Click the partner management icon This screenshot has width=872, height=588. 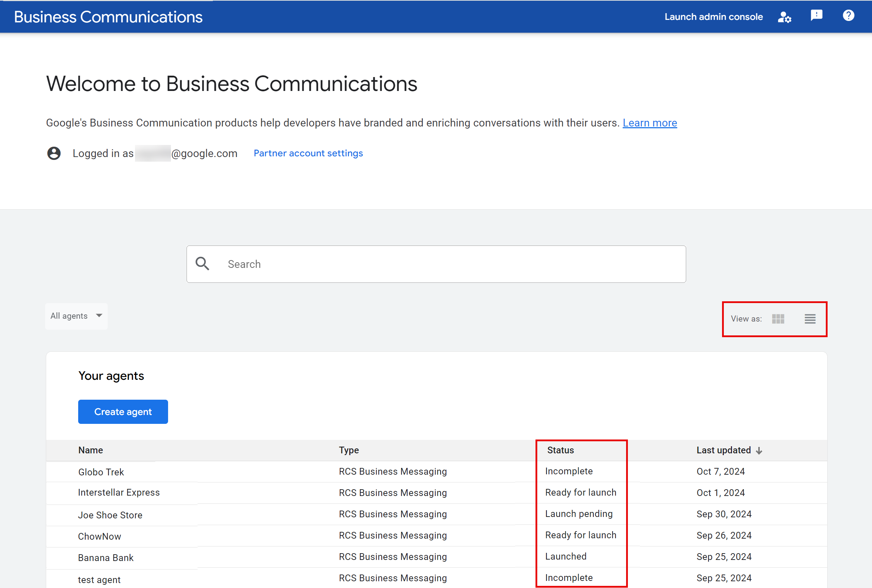click(785, 16)
